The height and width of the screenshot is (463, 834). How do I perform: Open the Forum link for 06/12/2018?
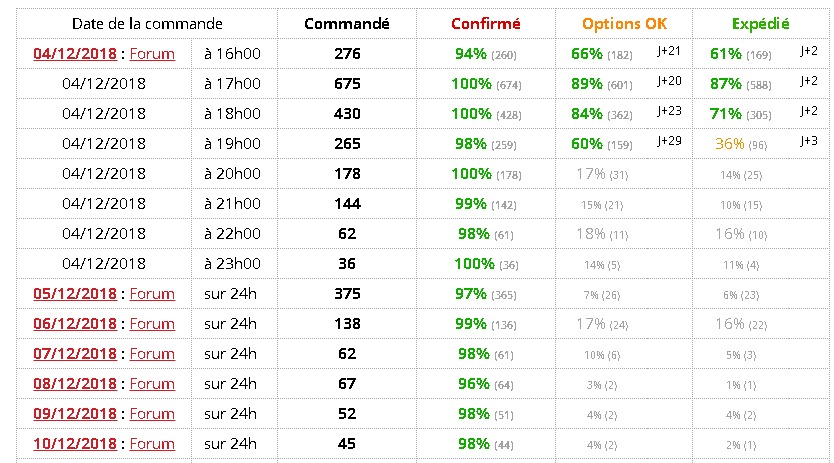pyautogui.click(x=152, y=324)
